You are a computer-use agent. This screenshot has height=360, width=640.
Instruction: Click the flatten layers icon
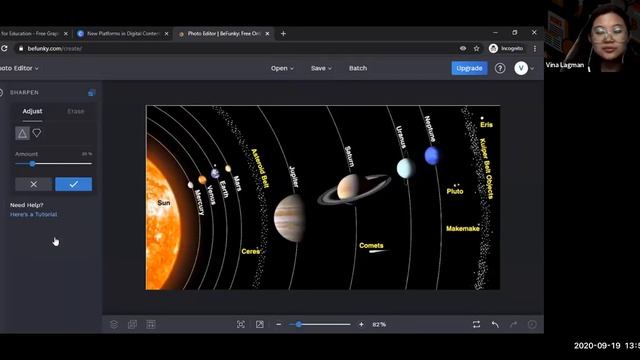coord(132,324)
